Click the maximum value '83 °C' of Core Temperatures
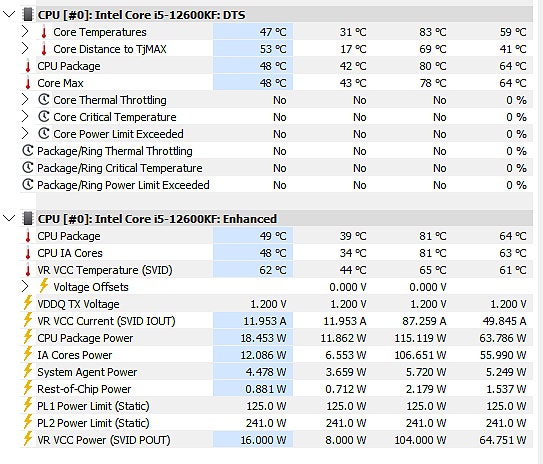Image resolution: width=543 pixels, height=464 pixels. [x=433, y=32]
